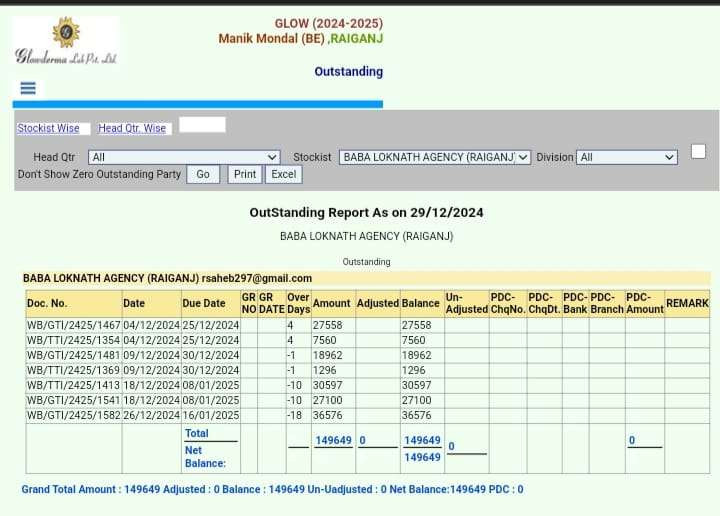The width and height of the screenshot is (720, 516).
Task: Click the Total label in table footer
Action: click(x=197, y=433)
